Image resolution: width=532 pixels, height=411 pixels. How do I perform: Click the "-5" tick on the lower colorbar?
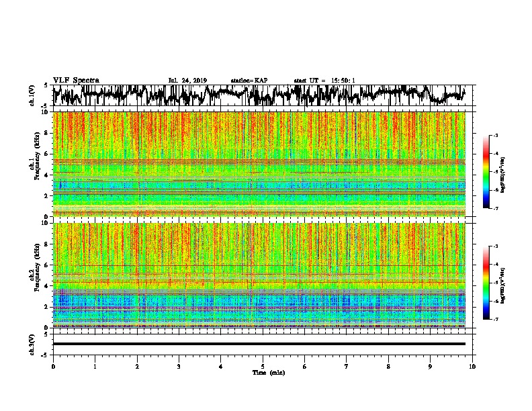[496, 283]
